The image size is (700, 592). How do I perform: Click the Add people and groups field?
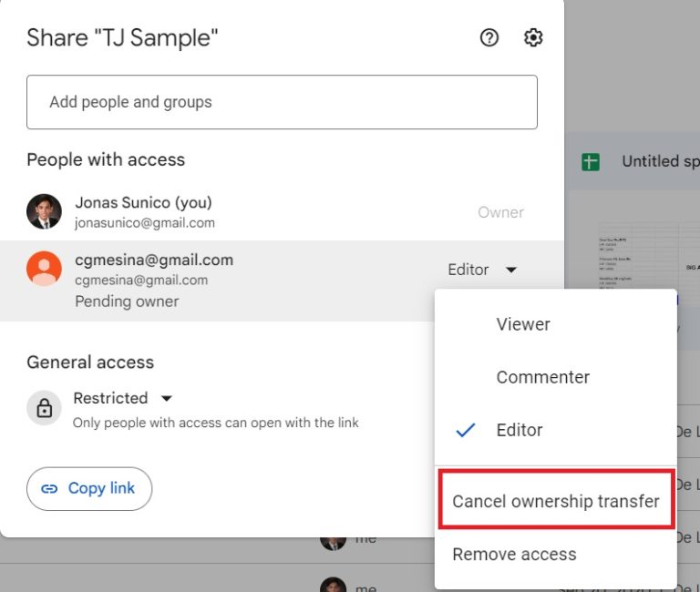(x=282, y=102)
